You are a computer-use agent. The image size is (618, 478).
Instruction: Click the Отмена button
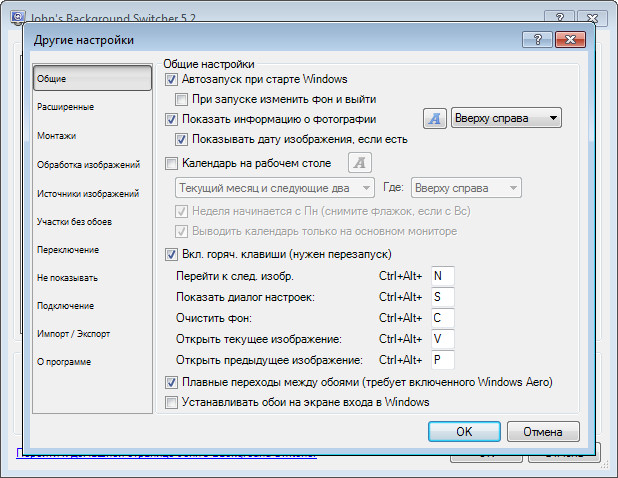(543, 432)
